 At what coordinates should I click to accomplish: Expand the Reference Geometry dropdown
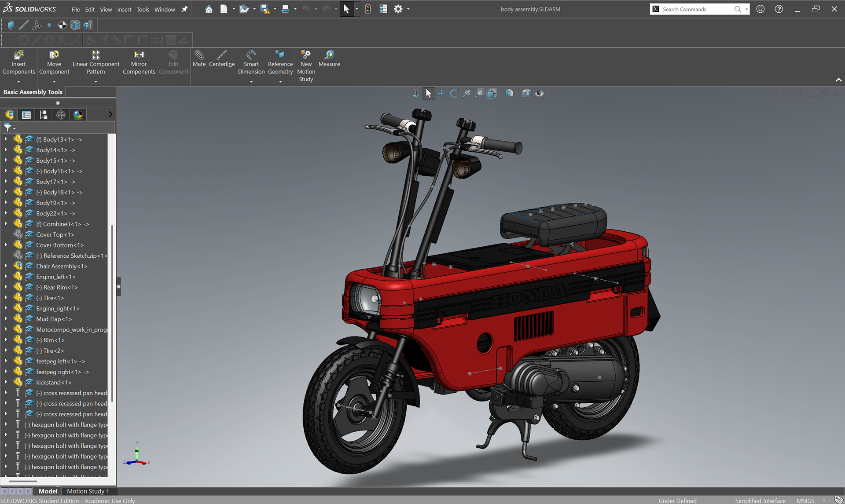coord(280,82)
